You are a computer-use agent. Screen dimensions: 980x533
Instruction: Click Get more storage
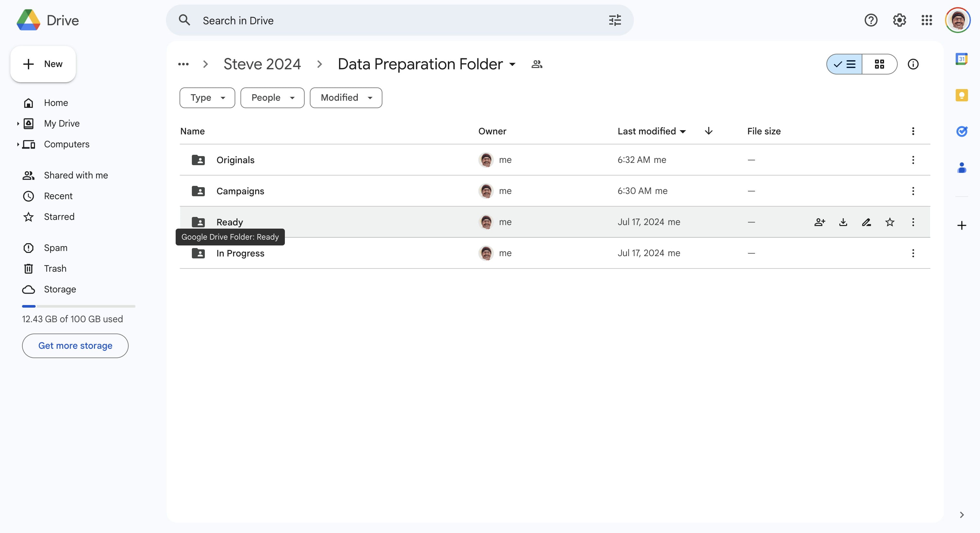pyautogui.click(x=75, y=346)
